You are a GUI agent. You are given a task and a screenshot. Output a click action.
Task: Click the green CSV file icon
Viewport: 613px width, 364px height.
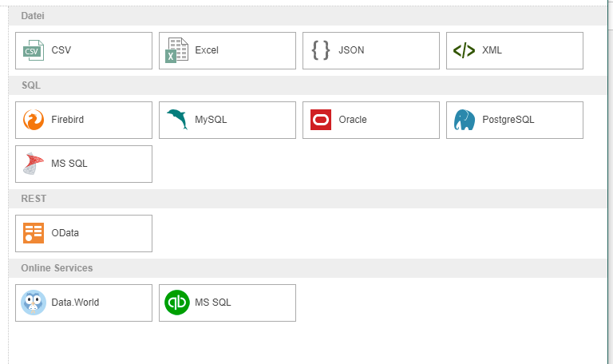pos(34,50)
